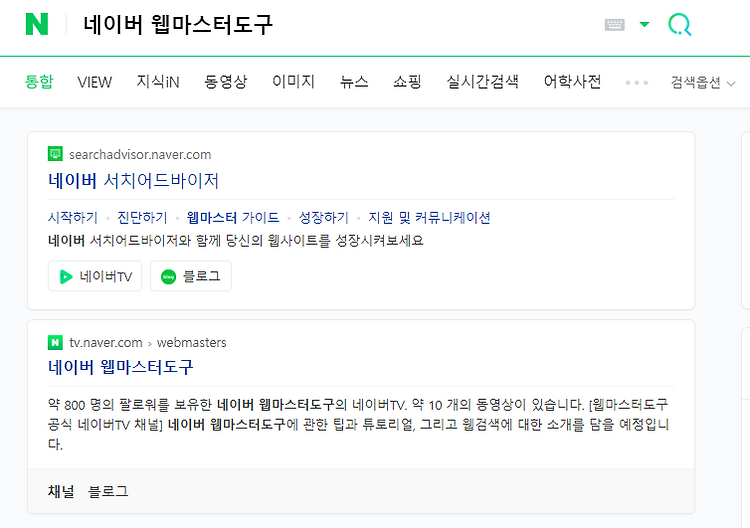This screenshot has height=528, width=750.
Task: Click the green Naver N logo
Action: pos(37,24)
